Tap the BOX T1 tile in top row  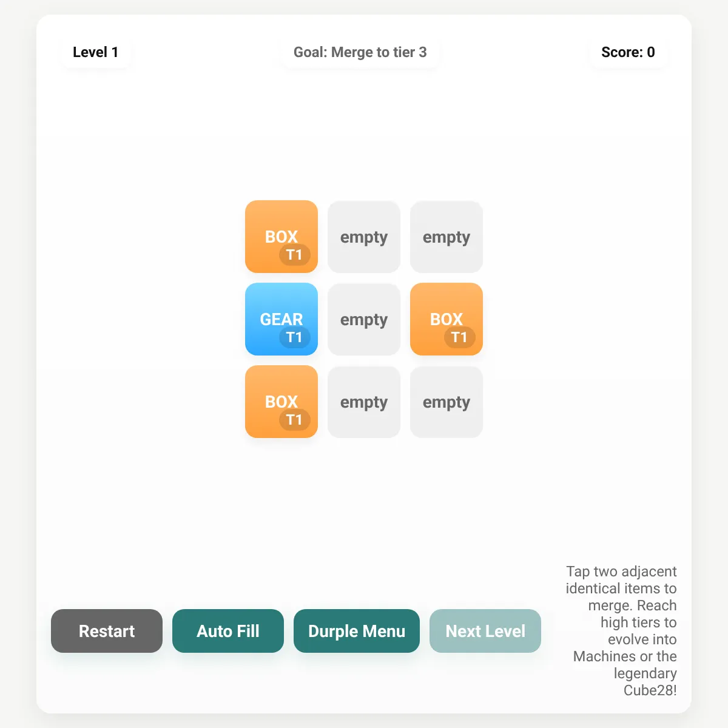click(281, 237)
